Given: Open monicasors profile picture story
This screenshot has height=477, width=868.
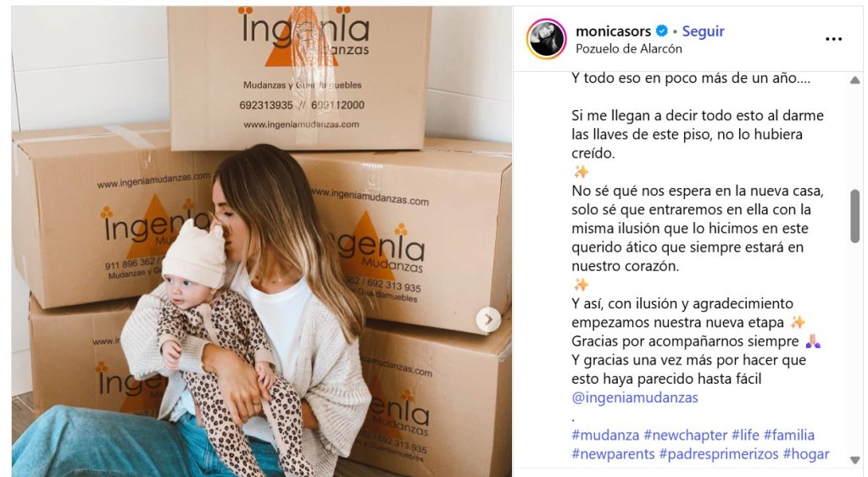Looking at the screenshot, I should tap(547, 39).
